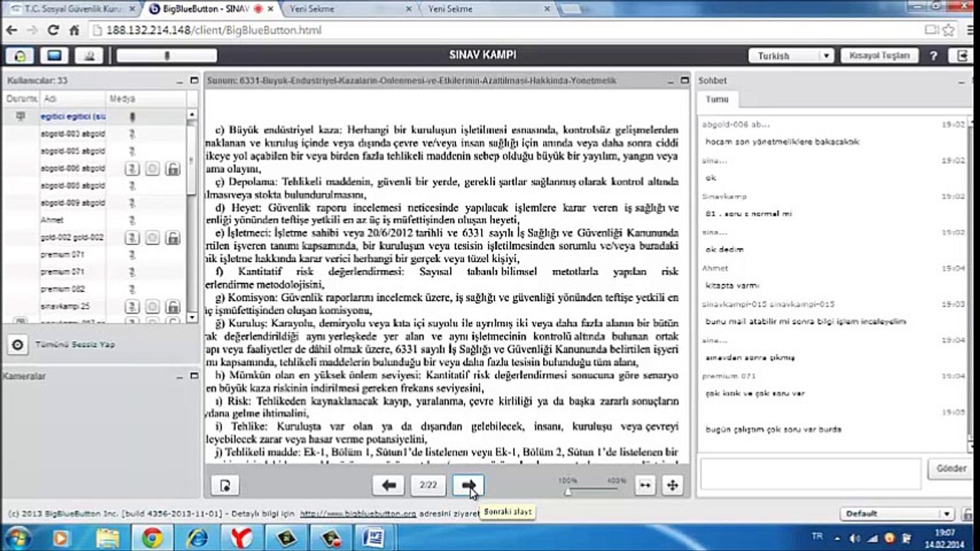Toggle lock icon for sinavkampi 25
Screen dimensions: 980x551
173,306
